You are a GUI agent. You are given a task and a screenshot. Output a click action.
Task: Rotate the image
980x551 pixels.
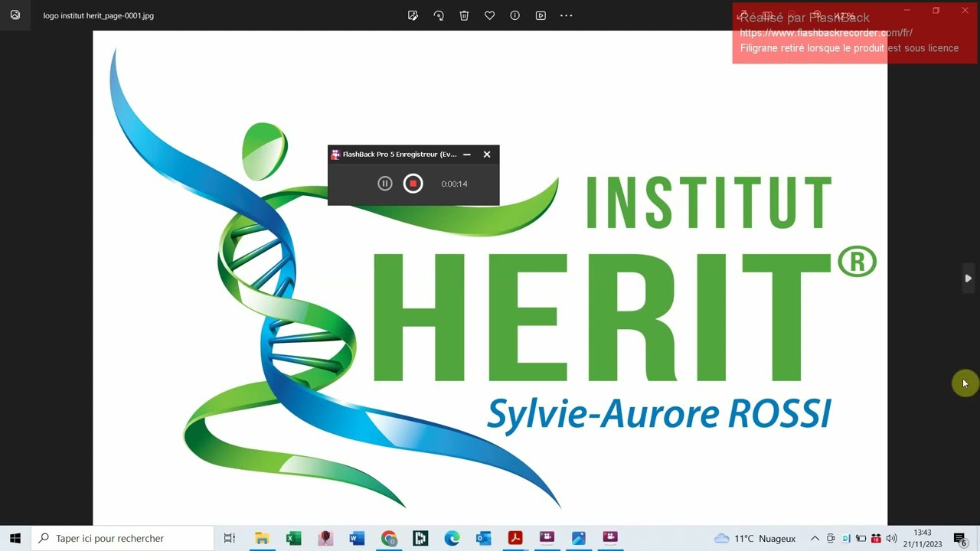coord(439,15)
